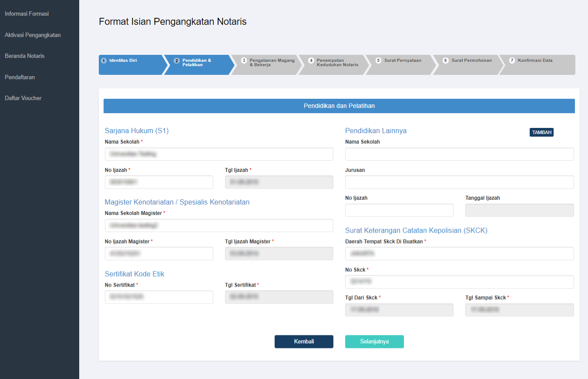
Task: Open Aktivasi Pengangkatan menu item
Action: pyautogui.click(x=33, y=35)
